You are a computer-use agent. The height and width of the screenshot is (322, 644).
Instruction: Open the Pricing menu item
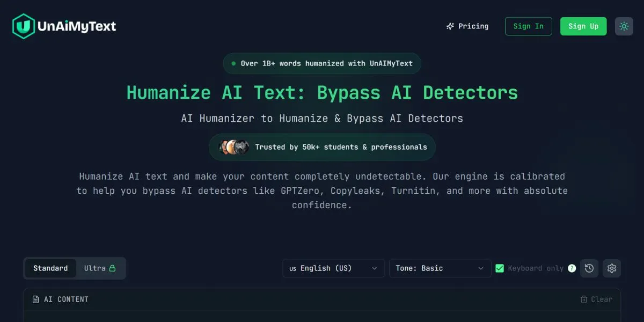click(467, 26)
